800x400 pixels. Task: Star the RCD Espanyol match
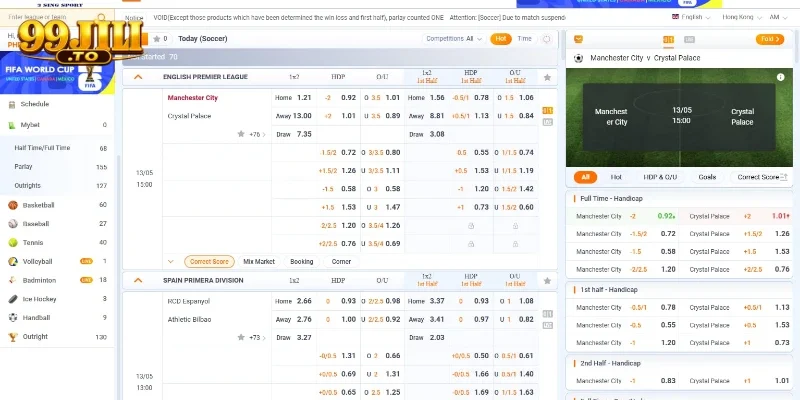click(241, 337)
